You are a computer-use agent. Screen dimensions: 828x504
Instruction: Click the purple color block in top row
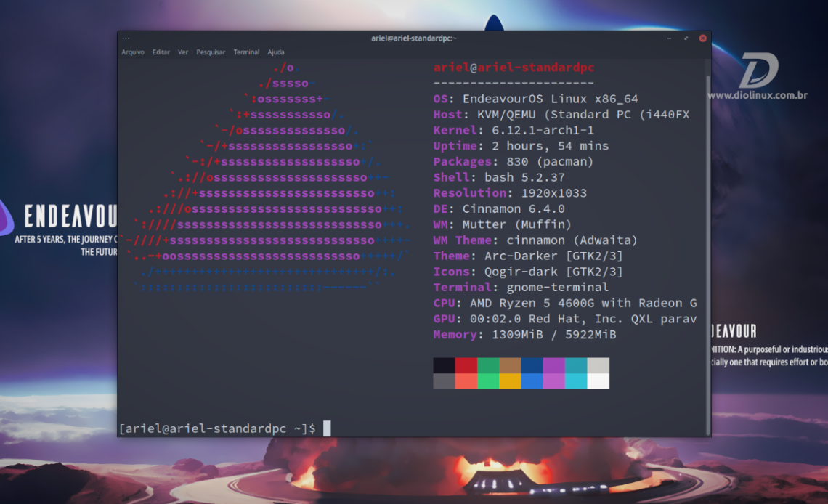tap(554, 365)
